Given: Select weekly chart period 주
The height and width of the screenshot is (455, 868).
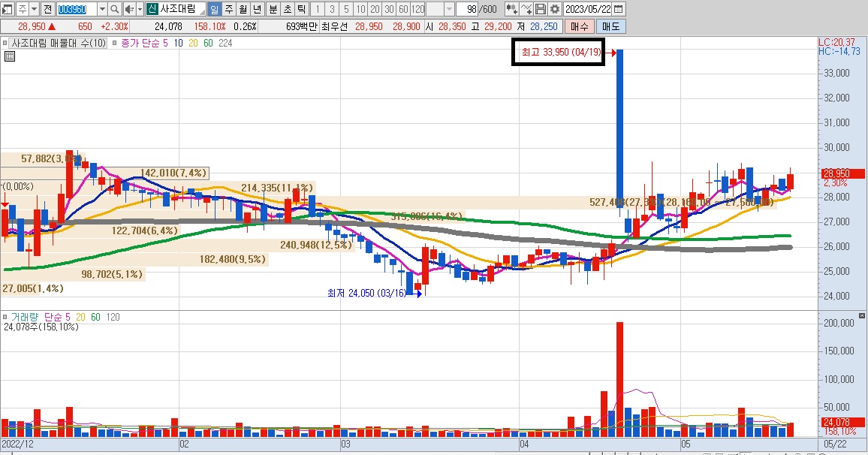Looking at the screenshot, I should click(x=228, y=9).
